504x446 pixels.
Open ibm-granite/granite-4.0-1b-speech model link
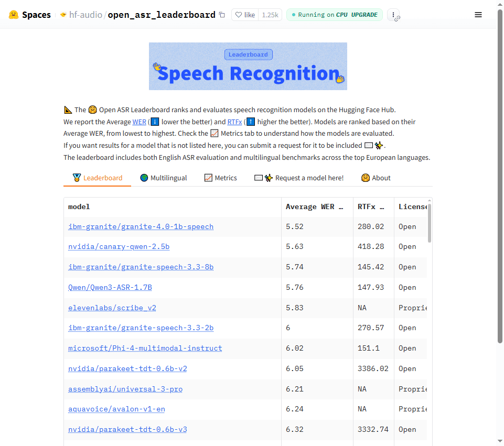point(141,227)
